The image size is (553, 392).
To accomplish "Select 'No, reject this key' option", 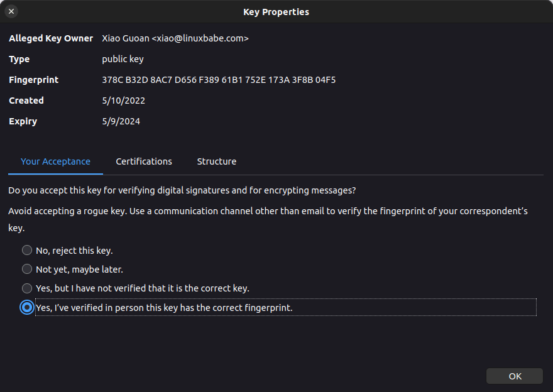I will tap(27, 250).
